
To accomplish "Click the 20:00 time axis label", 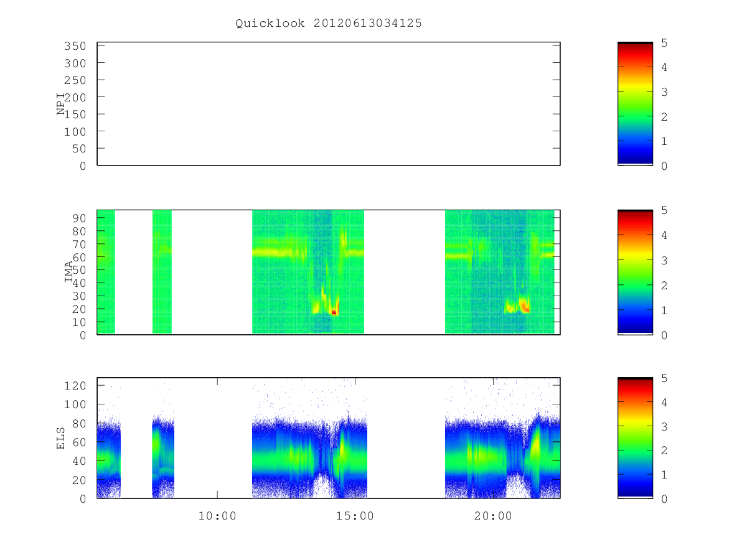I will click(x=493, y=516).
